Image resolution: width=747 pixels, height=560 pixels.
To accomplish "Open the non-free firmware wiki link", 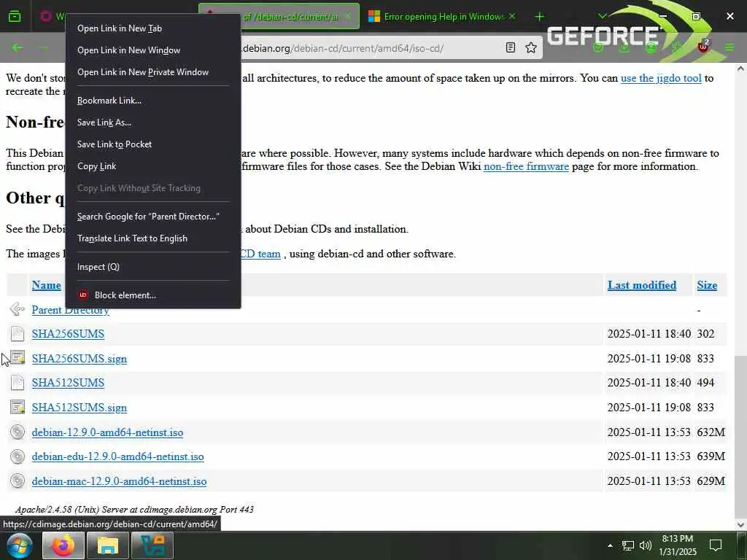I will [526, 166].
